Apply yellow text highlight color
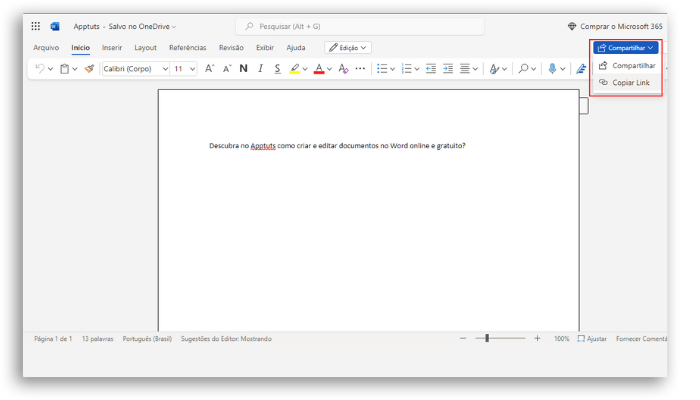 click(294, 69)
